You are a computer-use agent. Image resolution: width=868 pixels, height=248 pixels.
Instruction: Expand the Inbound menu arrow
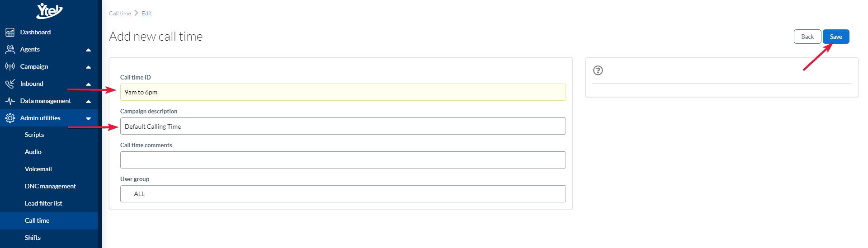tap(88, 84)
